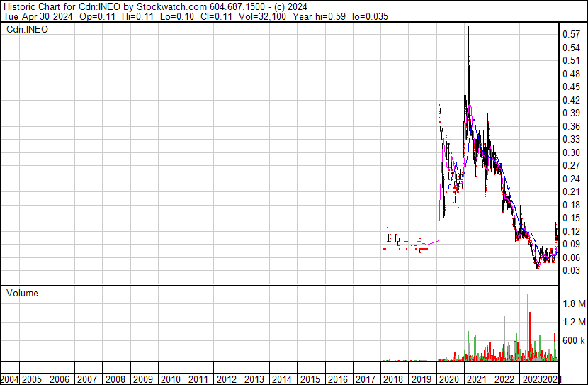Viewport: 588px width, 385px height.
Task: Click the 2006 year label
Action: [x=60, y=380]
